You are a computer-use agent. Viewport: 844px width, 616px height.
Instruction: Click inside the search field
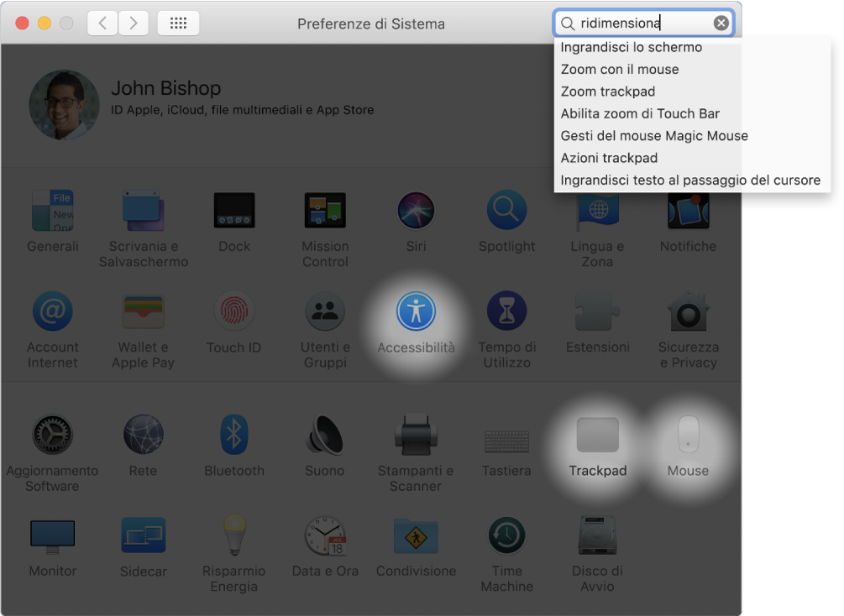[643, 23]
